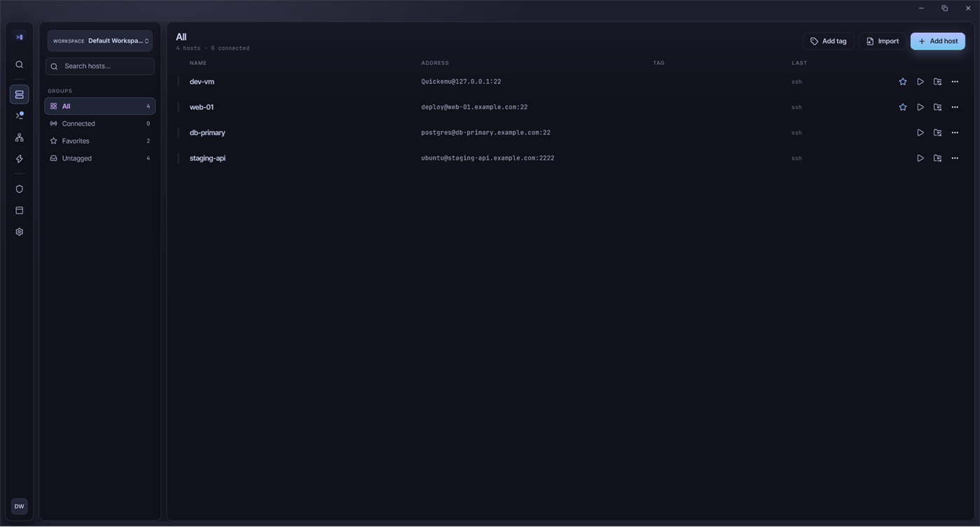Viewport: 980px width, 527px height.
Task: Click address postgres@db-primary.example.com:22
Action: (x=485, y=132)
